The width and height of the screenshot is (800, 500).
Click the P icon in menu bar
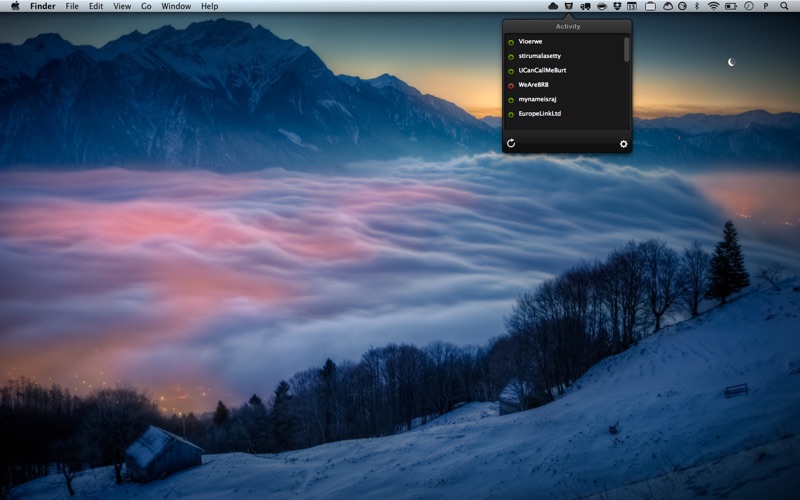[766, 6]
